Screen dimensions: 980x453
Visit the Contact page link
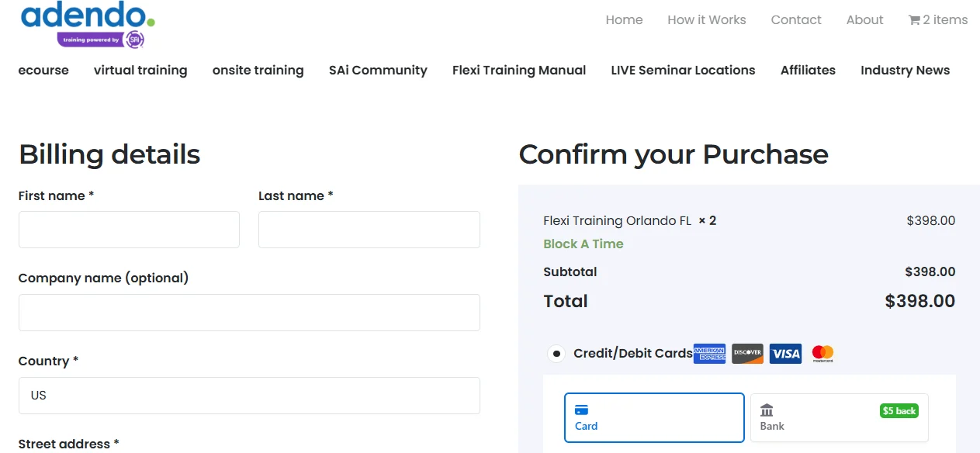click(x=796, y=20)
